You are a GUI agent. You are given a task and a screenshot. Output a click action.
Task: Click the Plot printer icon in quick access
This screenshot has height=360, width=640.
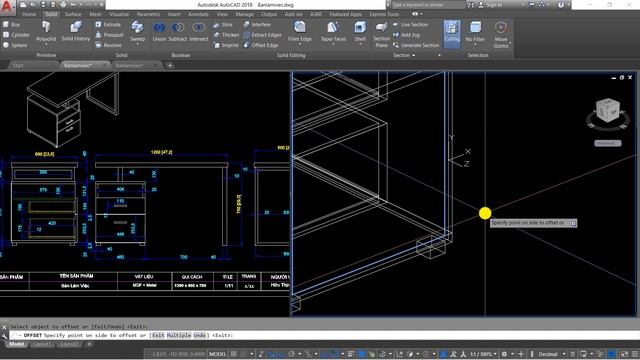(x=63, y=5)
